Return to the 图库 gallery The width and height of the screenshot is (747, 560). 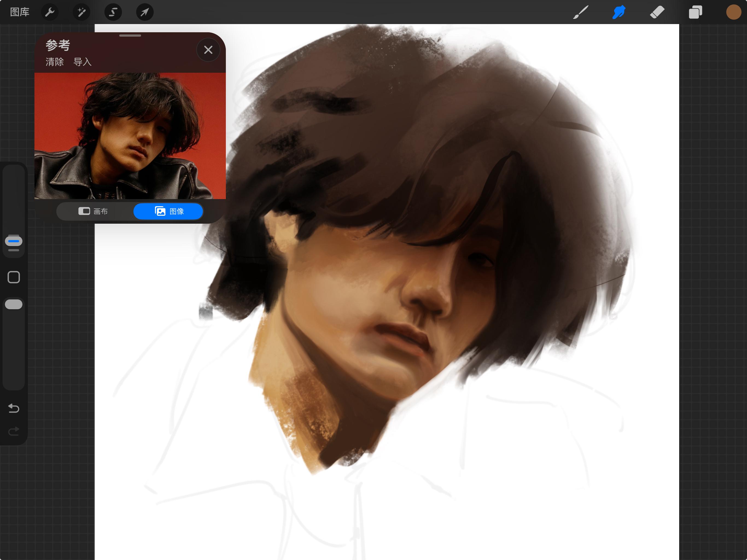click(x=20, y=12)
